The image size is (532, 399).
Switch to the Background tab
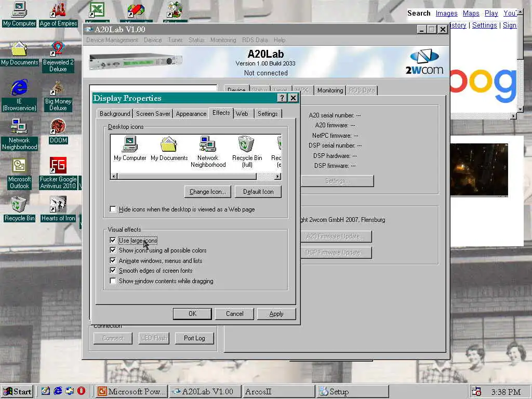pos(115,114)
